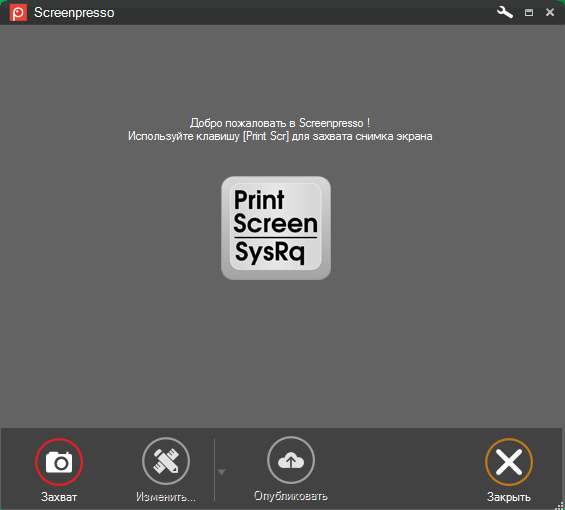Maximize the Screenpresso window

pos(529,13)
